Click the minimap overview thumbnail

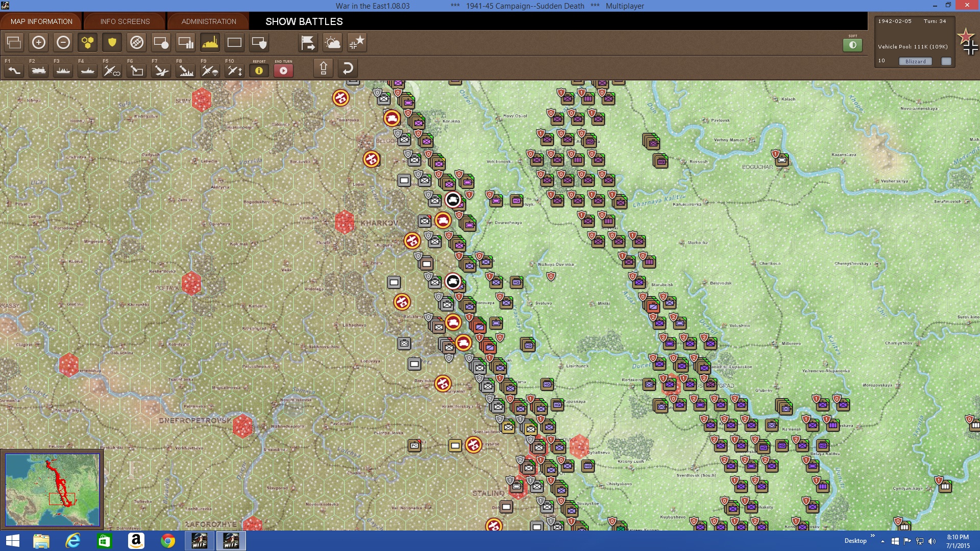point(52,489)
